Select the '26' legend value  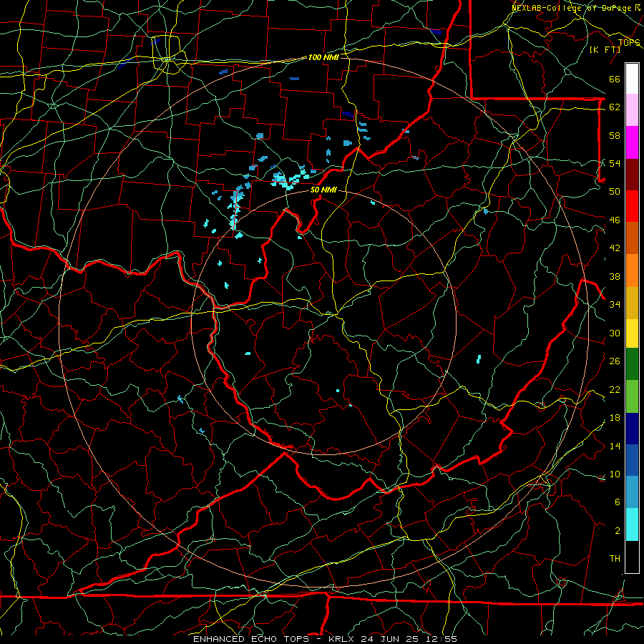point(615,361)
